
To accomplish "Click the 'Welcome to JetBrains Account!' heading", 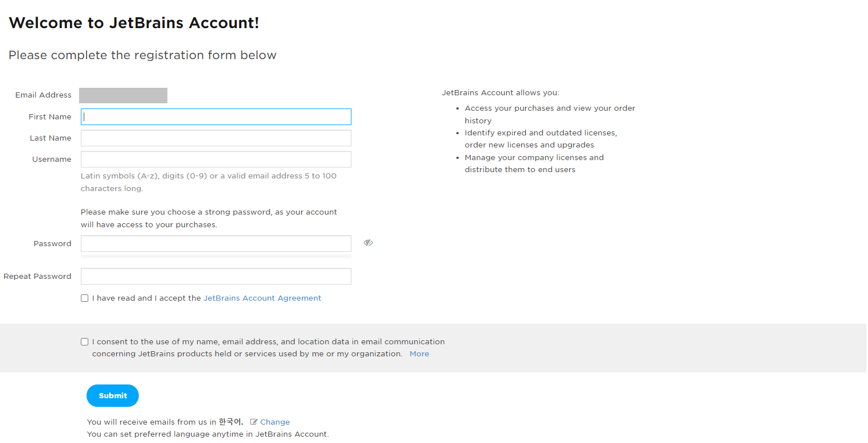I will pyautogui.click(x=134, y=23).
